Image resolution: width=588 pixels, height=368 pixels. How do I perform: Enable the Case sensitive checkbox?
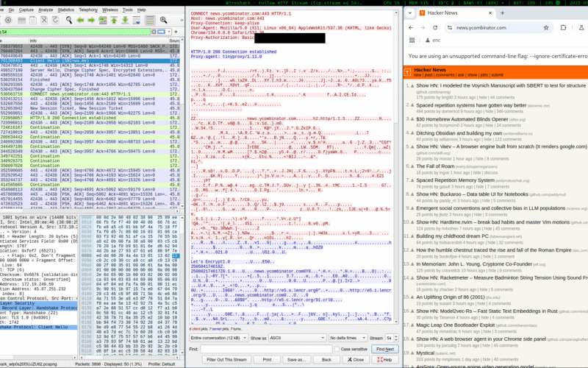coord(334,349)
